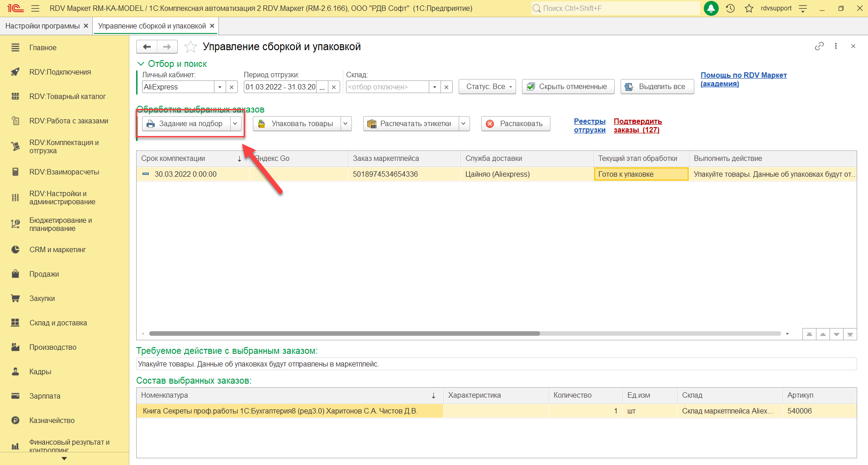Expand Упаковать товары options arrow
Viewport: 868px width, 465px height.
coord(346,124)
